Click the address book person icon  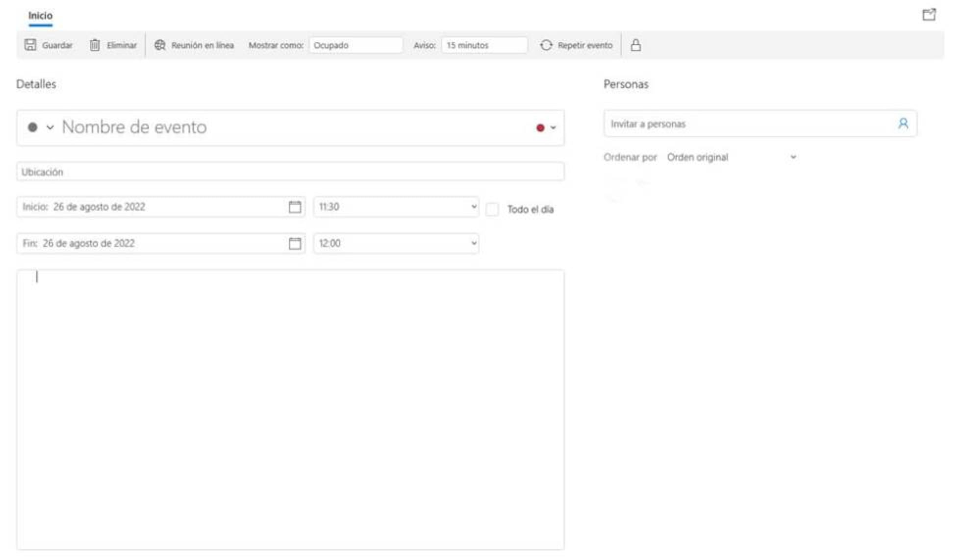[x=903, y=124]
